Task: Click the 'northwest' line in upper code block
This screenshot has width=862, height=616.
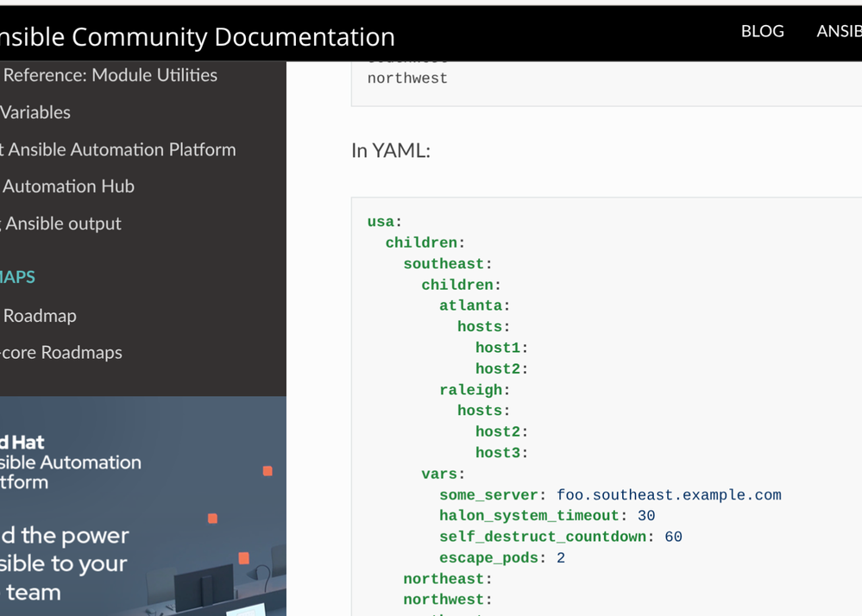Action: (x=407, y=79)
